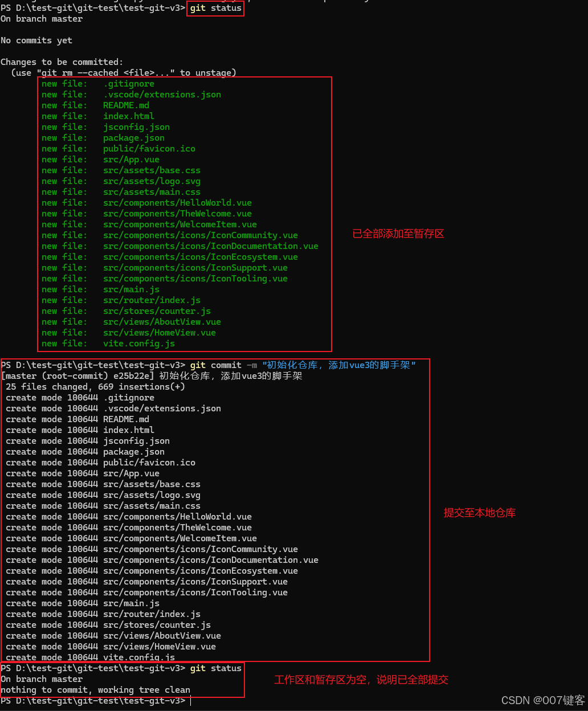Click the "create mode 100644 src/components/icons/IconEcosystem.vue" line
Screen dimensions: 588x711
click(x=152, y=571)
